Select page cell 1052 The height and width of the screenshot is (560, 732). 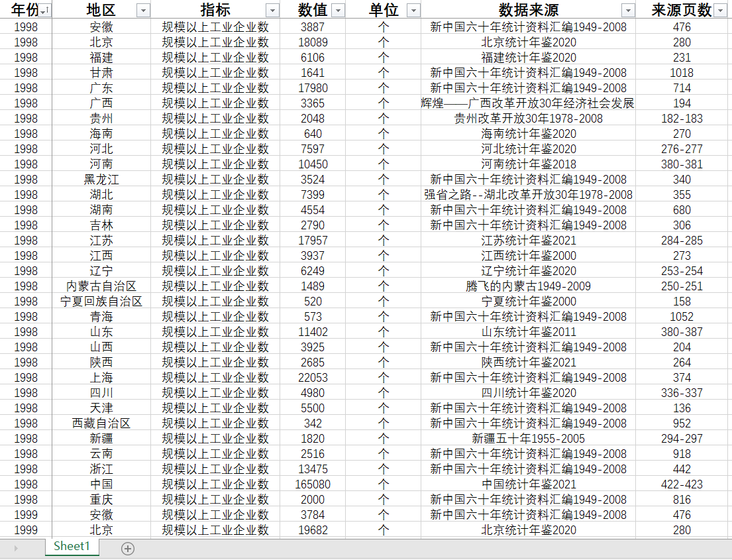point(682,317)
